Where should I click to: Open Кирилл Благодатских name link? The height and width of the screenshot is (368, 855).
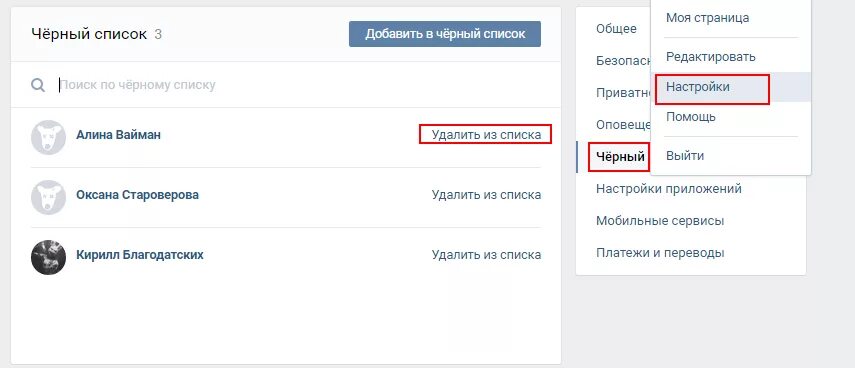140,255
